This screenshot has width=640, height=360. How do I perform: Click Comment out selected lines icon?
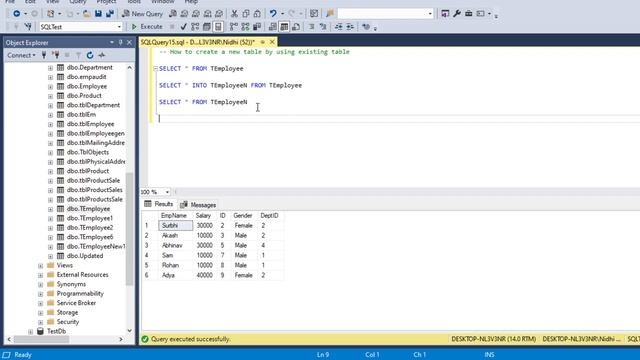(x=311, y=27)
